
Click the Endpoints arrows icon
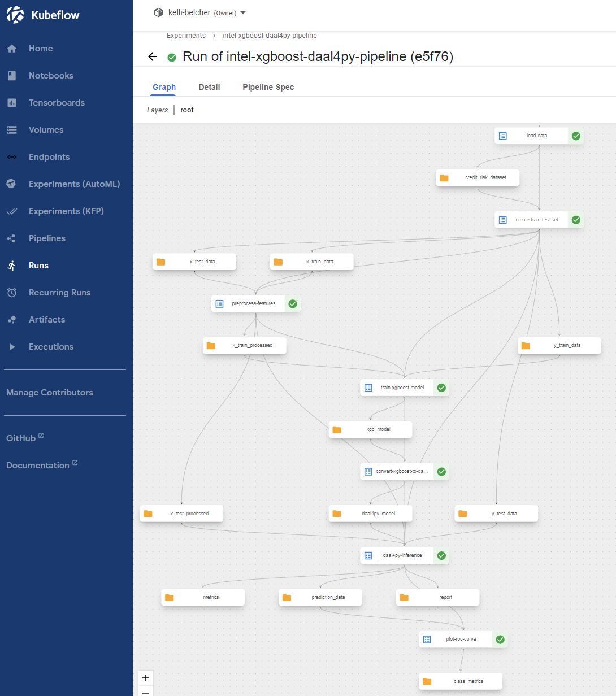coord(12,157)
